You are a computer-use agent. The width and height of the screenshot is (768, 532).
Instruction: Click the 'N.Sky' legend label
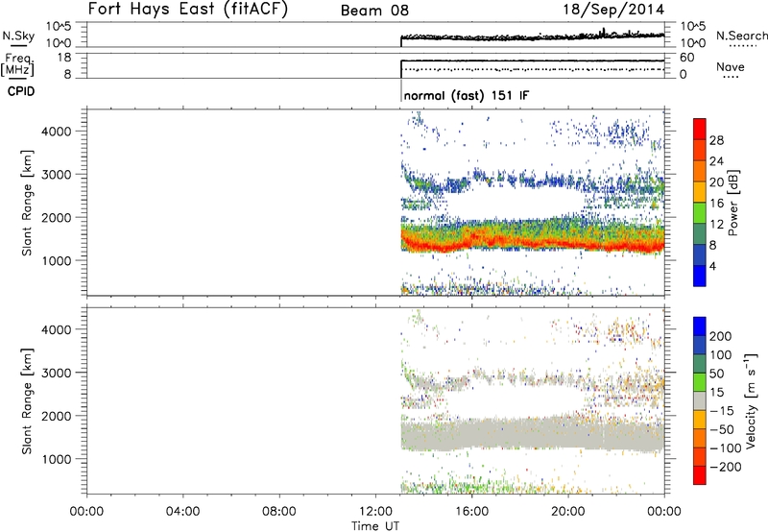click(x=18, y=36)
